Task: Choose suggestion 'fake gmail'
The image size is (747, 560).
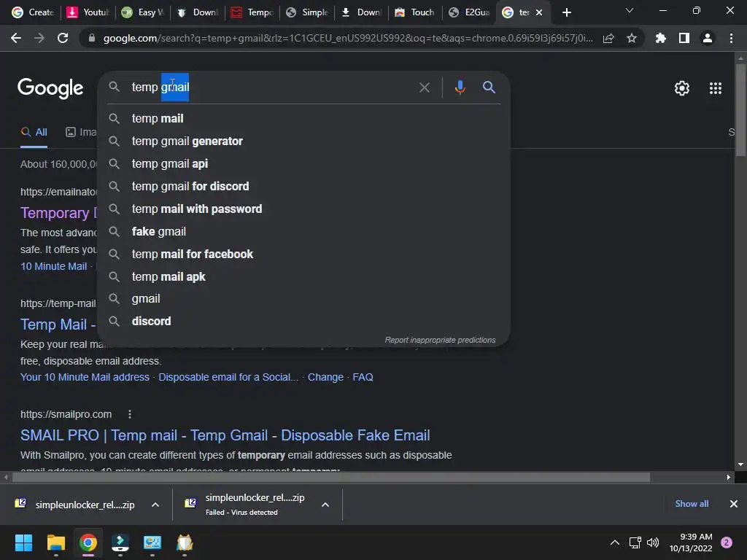Action: tap(303, 231)
